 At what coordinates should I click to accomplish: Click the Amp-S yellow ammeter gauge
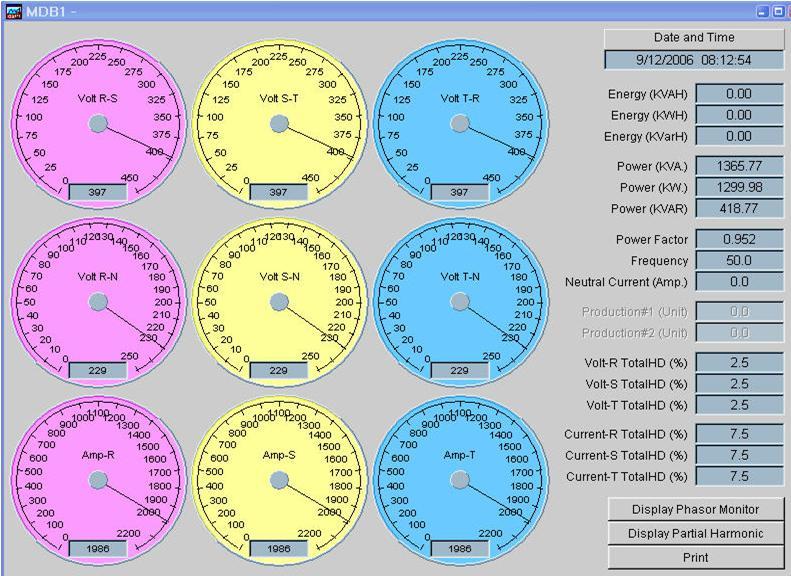tap(279, 480)
